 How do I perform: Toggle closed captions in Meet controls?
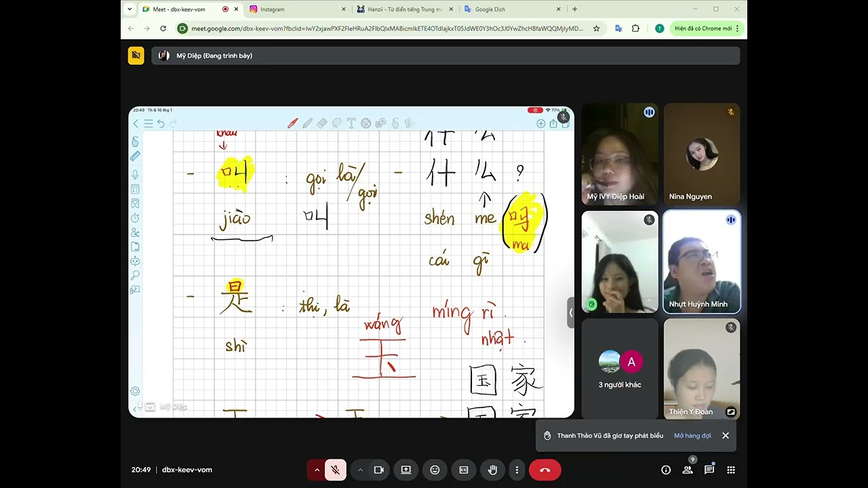pos(464,470)
